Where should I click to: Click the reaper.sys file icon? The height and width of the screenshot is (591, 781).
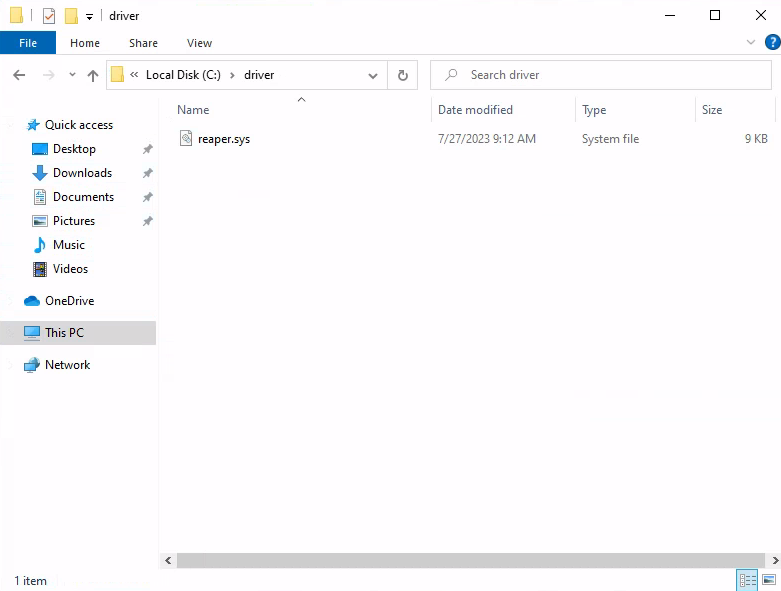coord(186,138)
